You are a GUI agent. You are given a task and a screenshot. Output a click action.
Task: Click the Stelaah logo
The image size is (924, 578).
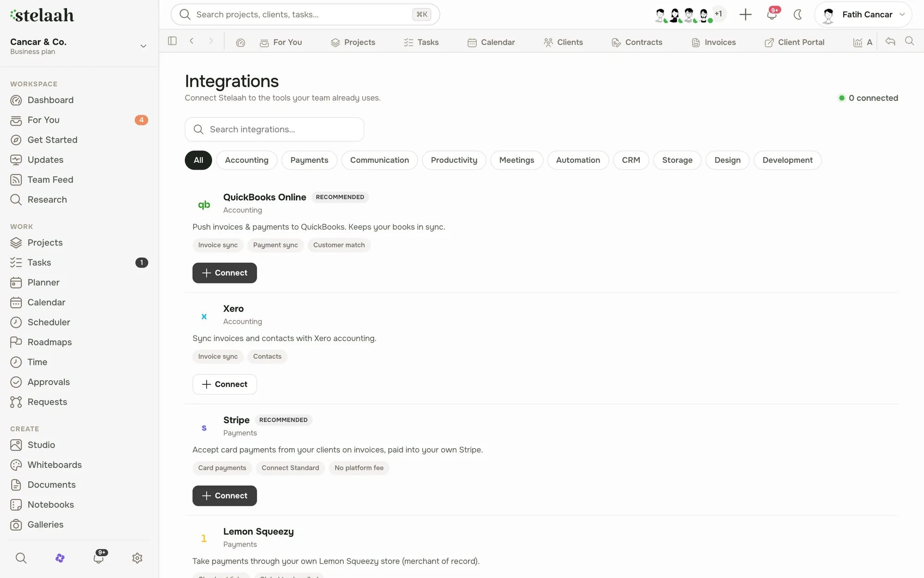tap(42, 15)
